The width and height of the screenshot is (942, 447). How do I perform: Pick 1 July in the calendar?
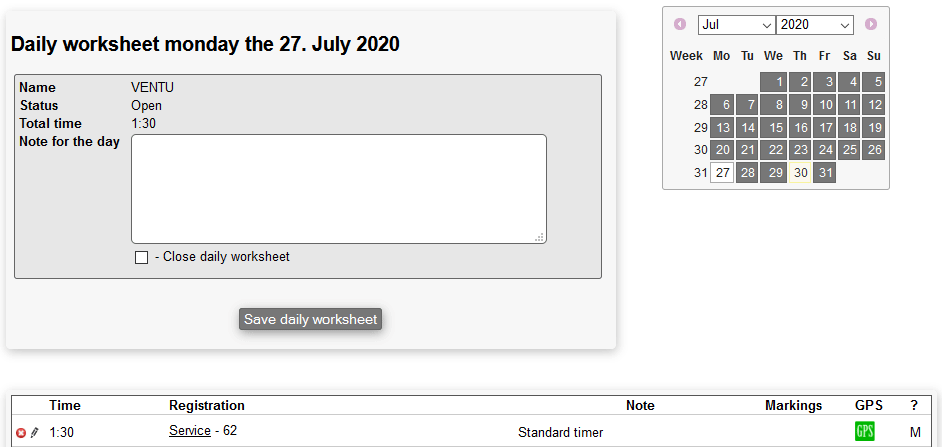click(773, 82)
